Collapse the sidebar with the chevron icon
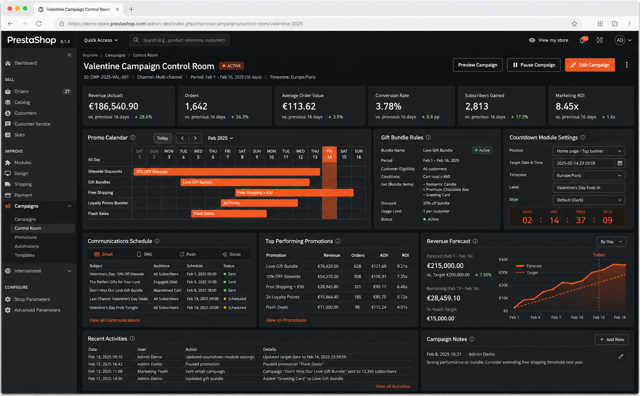640x396 pixels. 69,55
